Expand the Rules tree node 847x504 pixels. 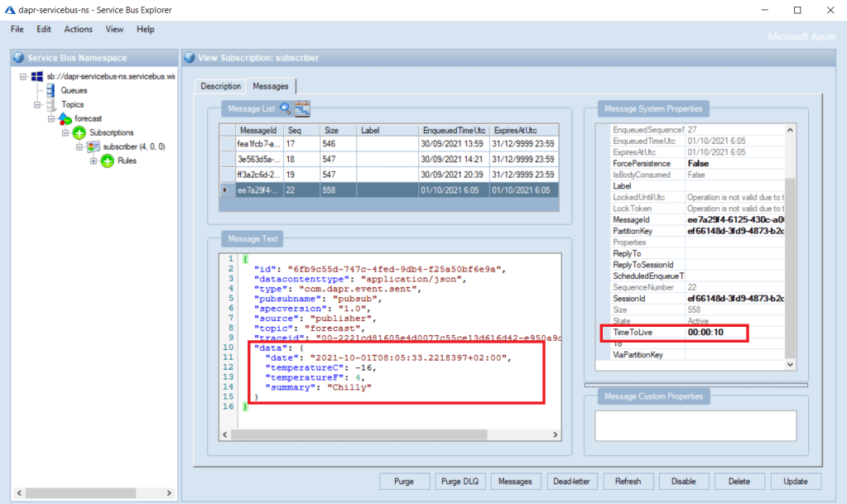93,161
